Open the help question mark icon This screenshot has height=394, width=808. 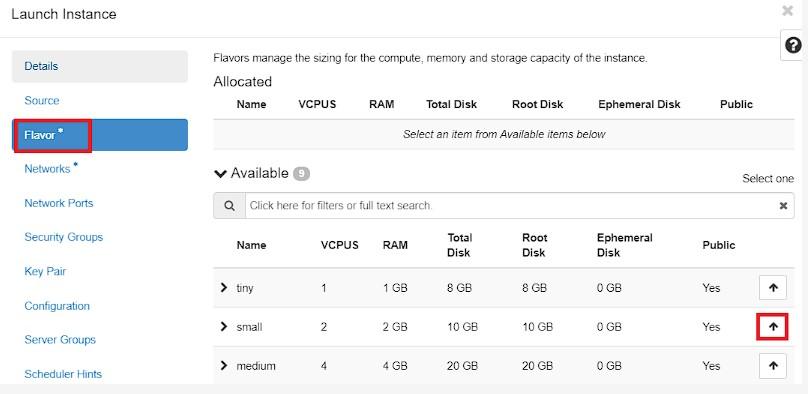coord(793,45)
